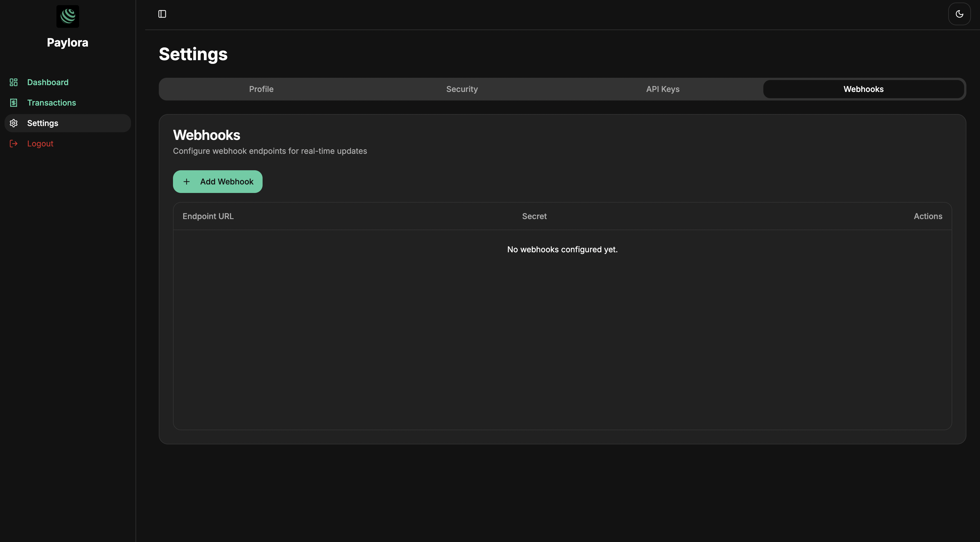Click the Logout arrow icon
This screenshot has height=542, width=980.
[x=14, y=144]
